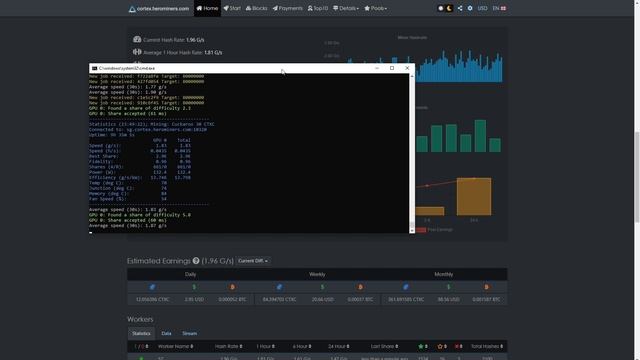Click the Monthly Bitcoin icon
Screen dimensions: 640x360
point(486,287)
